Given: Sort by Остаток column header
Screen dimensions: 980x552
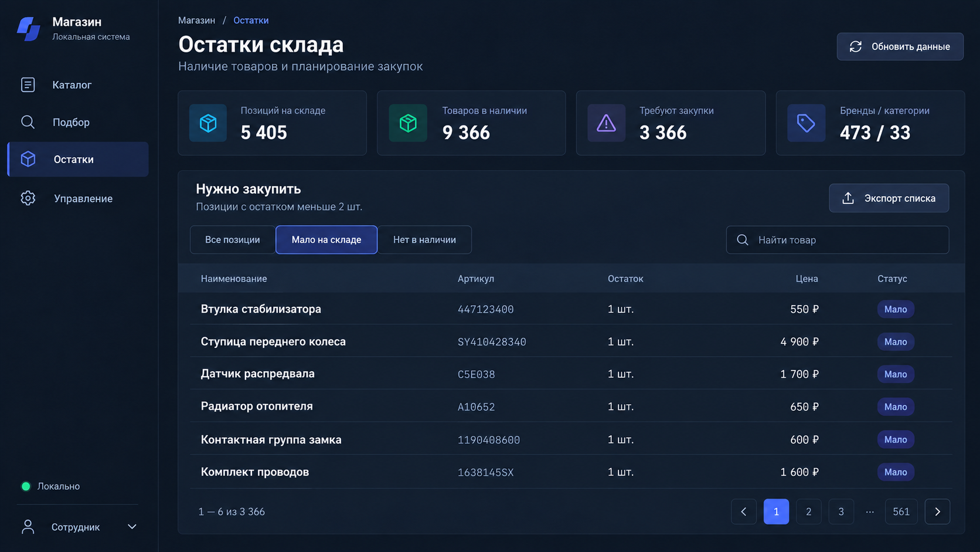Looking at the screenshot, I should point(625,279).
